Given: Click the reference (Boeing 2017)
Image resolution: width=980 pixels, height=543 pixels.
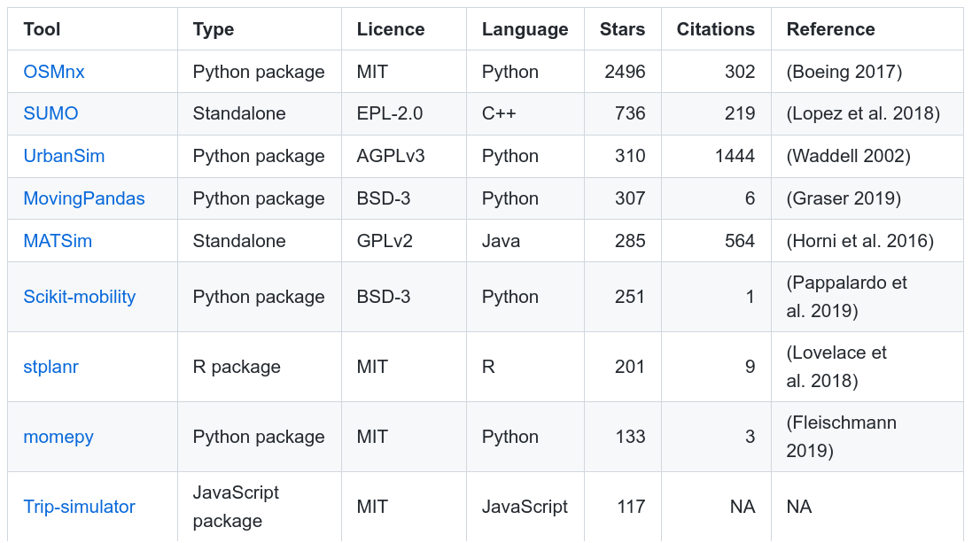Looking at the screenshot, I should 844,72.
